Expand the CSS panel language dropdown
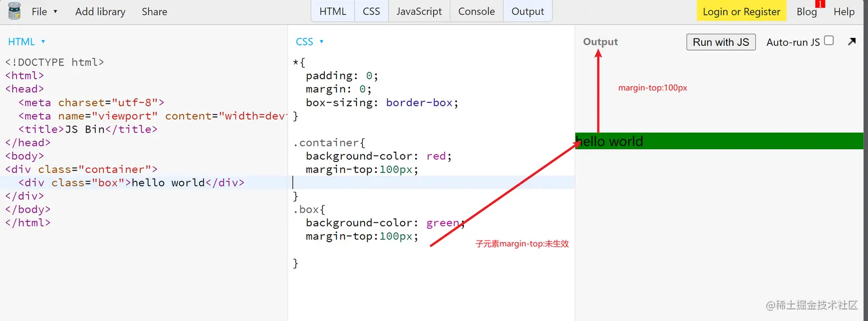 tap(310, 42)
